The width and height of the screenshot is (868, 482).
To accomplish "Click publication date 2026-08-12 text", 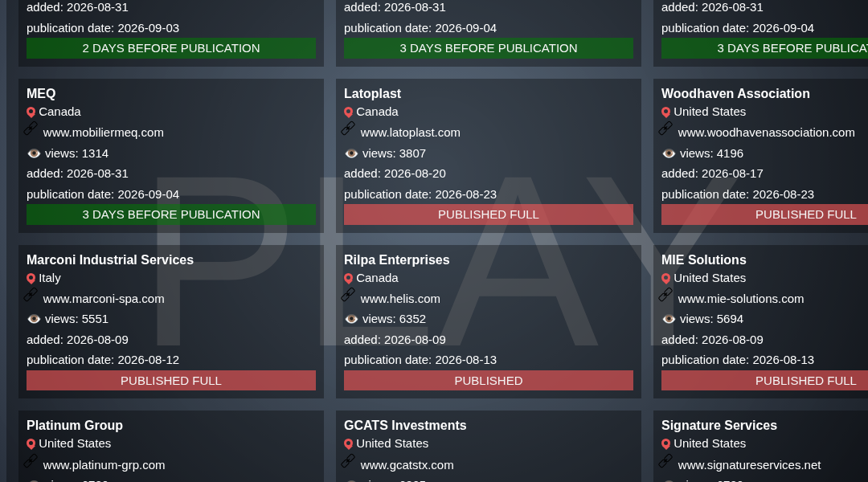I will point(103,360).
